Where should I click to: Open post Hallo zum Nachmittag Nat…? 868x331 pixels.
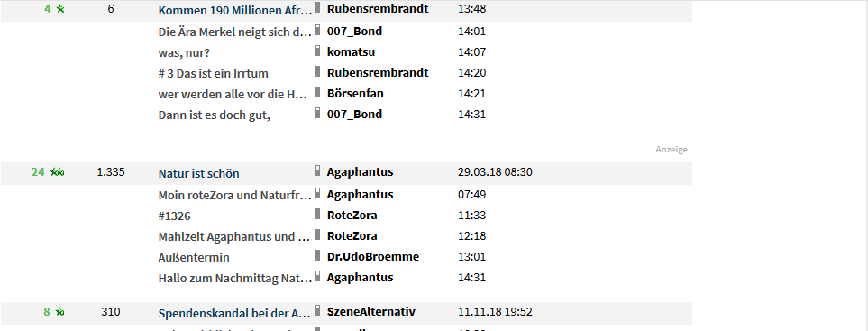[x=234, y=278]
